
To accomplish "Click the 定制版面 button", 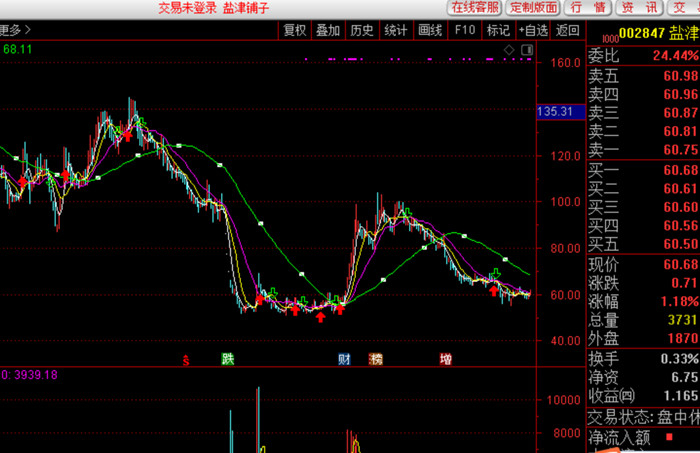I will pos(533,8).
